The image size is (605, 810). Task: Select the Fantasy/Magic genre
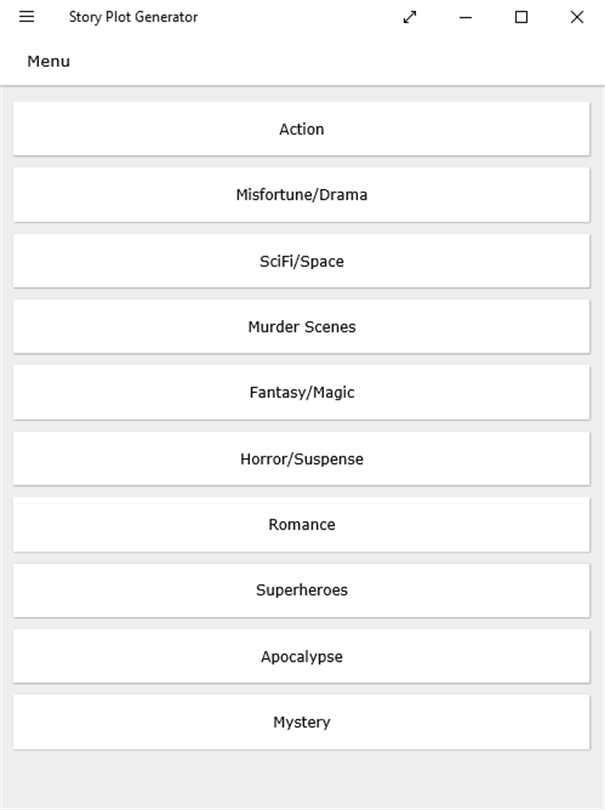coord(301,393)
